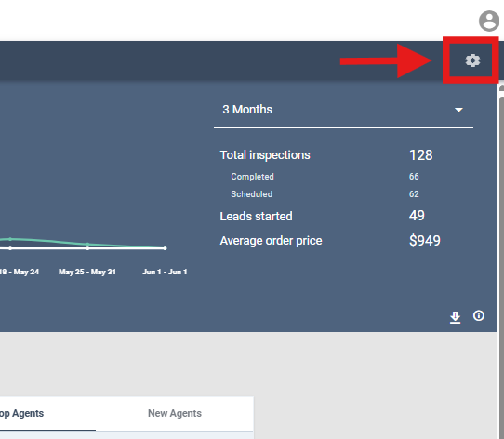Click the Leads started value 49
Screen dimensions: 504x439
[x=417, y=216]
